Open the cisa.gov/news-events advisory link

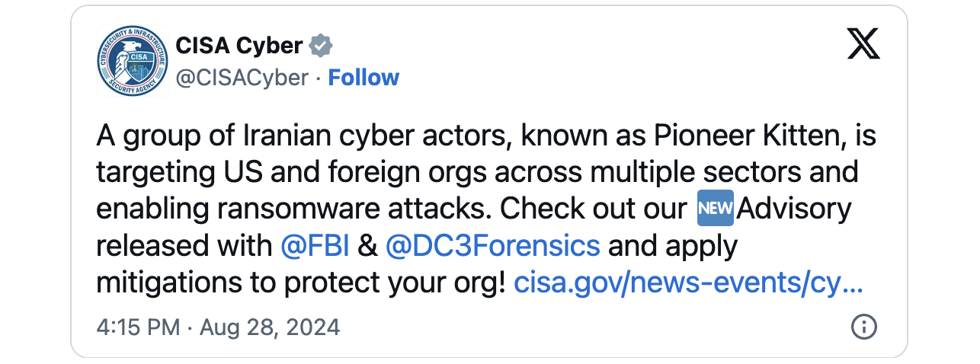tap(688, 283)
